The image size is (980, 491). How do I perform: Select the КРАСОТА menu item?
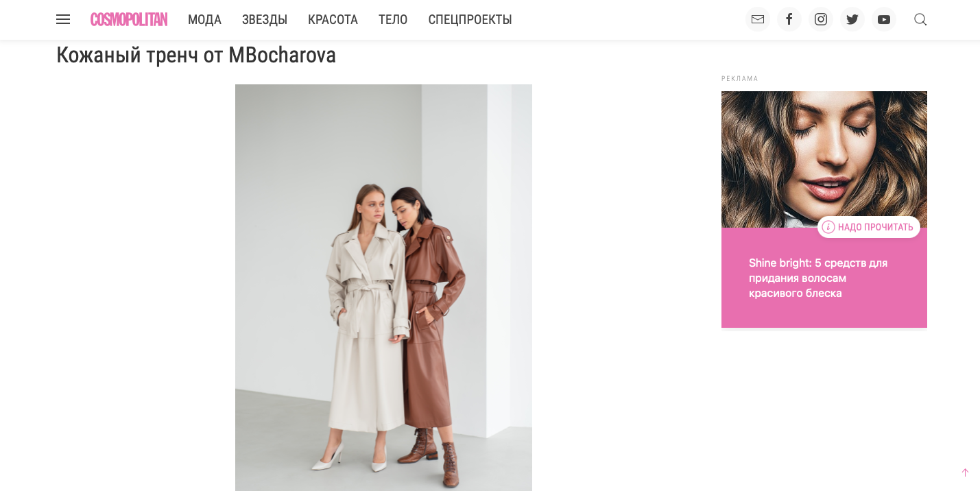(333, 19)
